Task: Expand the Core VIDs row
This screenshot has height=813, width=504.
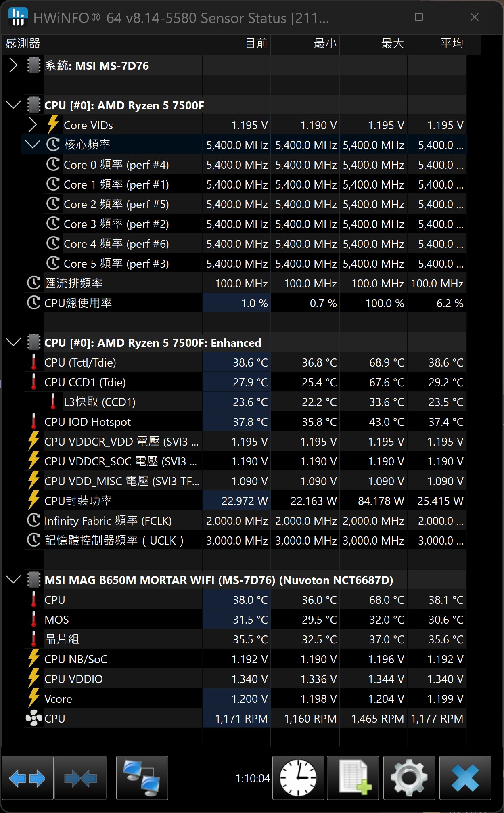Action: (33, 125)
